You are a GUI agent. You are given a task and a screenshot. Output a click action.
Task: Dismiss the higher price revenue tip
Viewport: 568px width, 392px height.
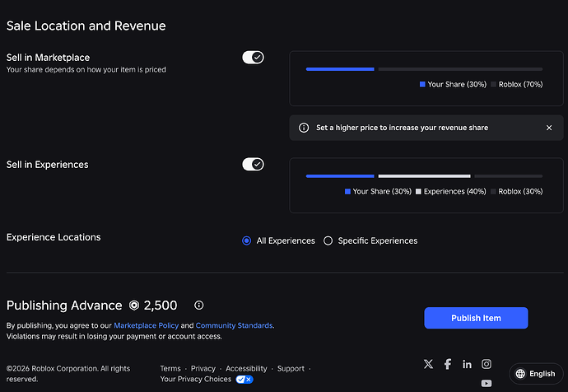[549, 128]
